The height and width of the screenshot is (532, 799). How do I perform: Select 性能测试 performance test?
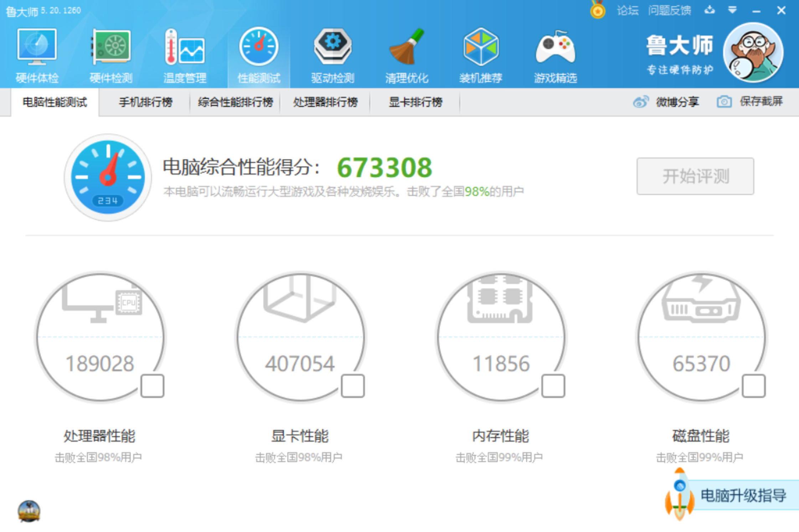259,56
